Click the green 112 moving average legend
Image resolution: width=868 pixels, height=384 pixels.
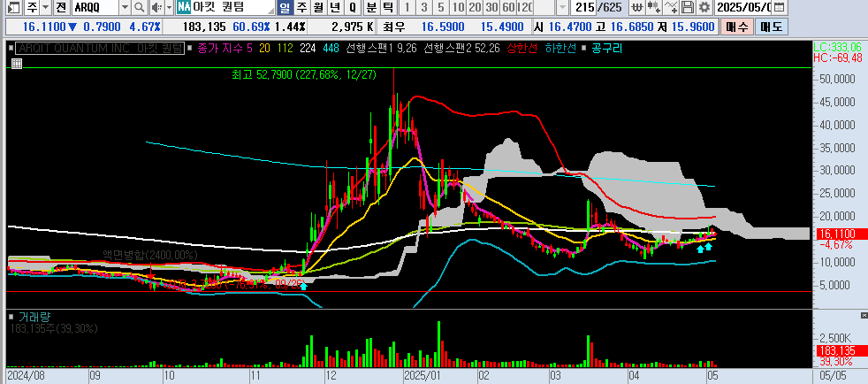pos(286,48)
